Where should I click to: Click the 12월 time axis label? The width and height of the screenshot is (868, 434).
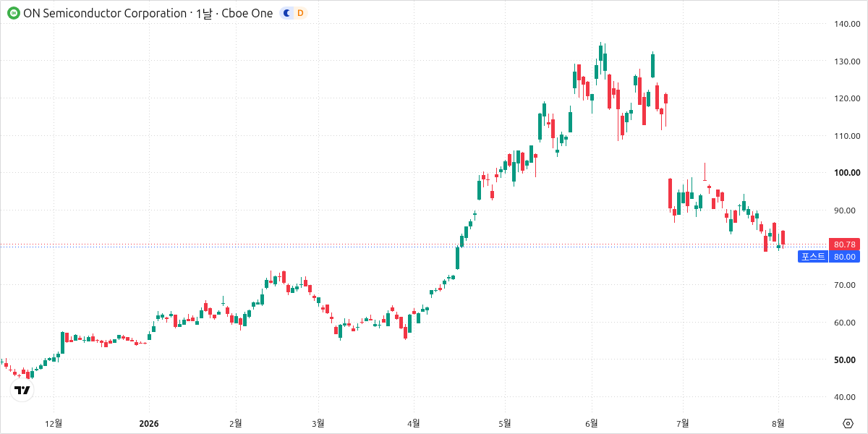[x=54, y=423]
